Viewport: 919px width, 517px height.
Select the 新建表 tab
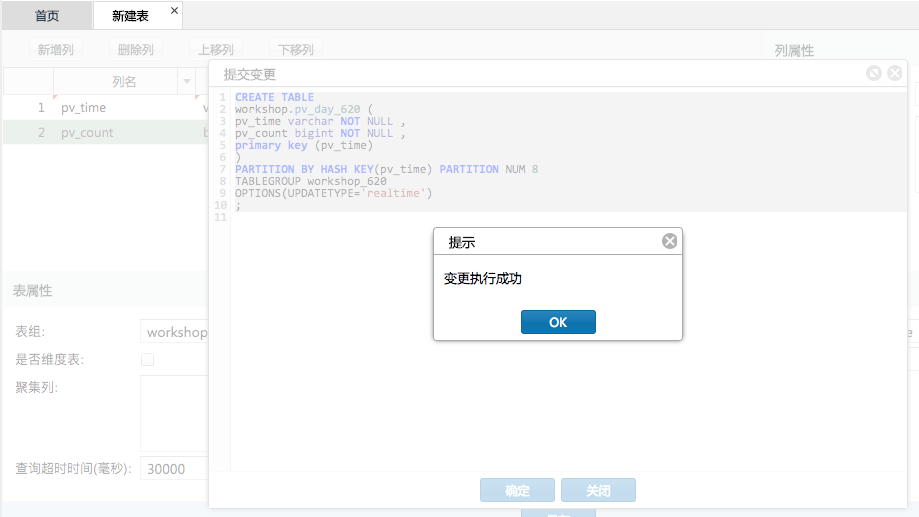tap(130, 16)
